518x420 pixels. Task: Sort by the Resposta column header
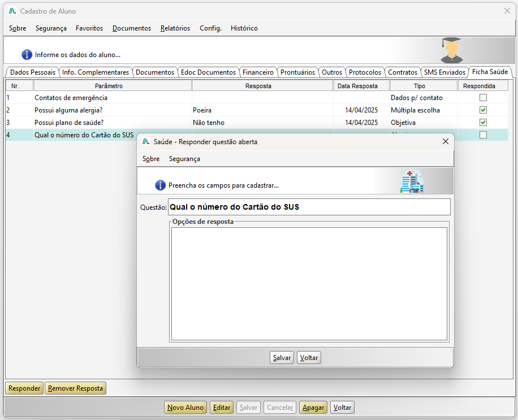[262, 86]
